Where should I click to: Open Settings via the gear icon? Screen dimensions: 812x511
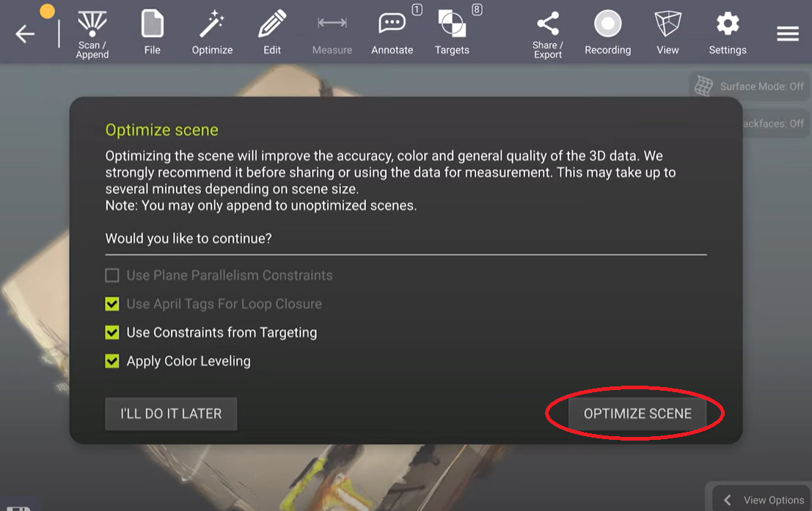pyautogui.click(x=728, y=32)
